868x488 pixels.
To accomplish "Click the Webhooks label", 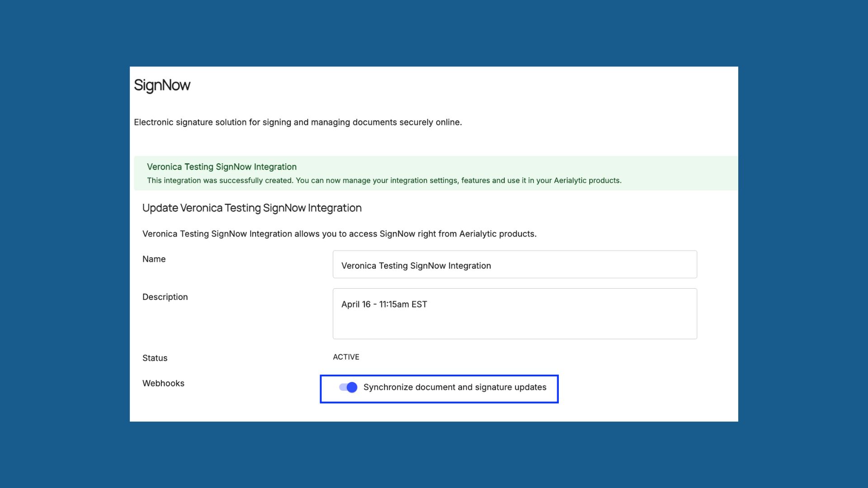I will click(163, 383).
